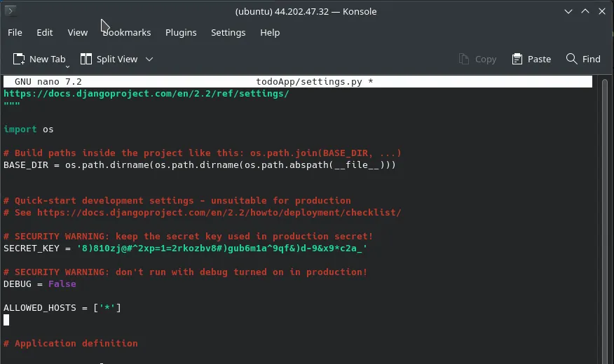
Task: Click the Copy icon in toolbar
Action: 464,59
